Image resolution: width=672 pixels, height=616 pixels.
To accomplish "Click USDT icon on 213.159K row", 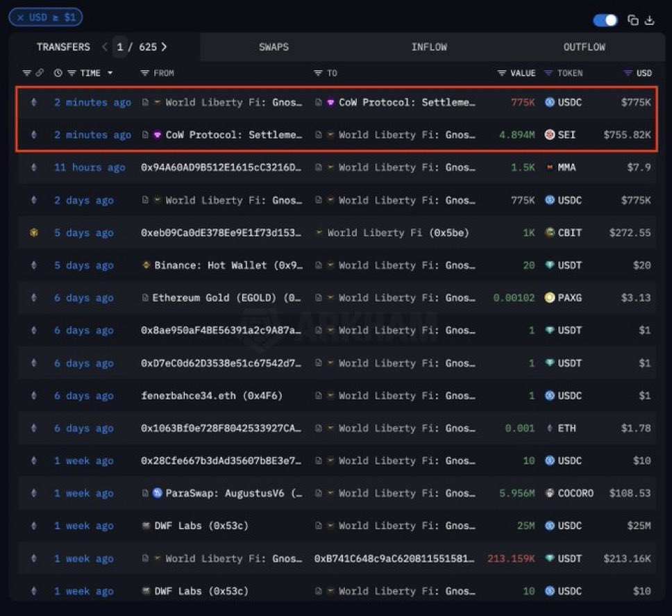I will 549,558.
